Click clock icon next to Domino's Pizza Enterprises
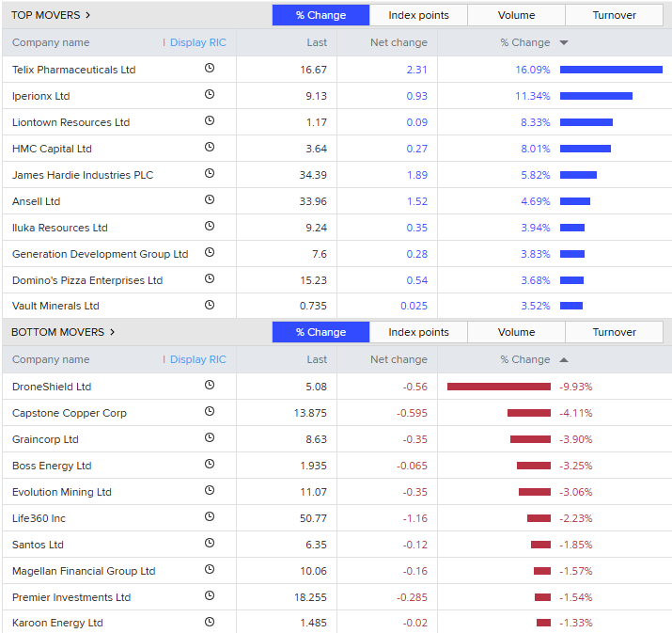 (x=209, y=279)
